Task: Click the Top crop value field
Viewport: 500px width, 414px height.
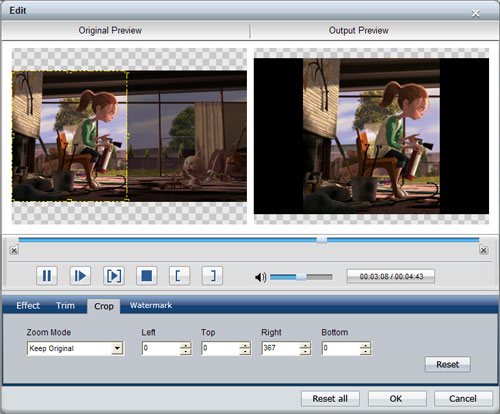Action: tap(221, 348)
